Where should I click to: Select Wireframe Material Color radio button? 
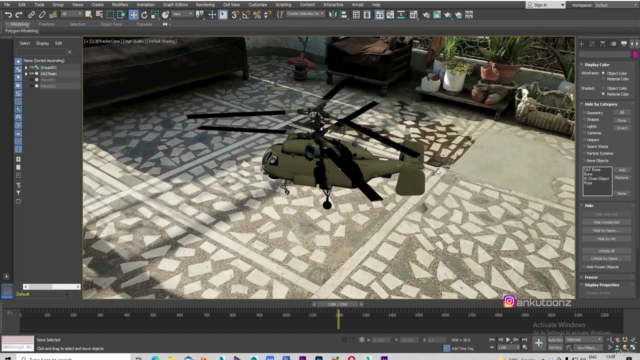click(x=603, y=79)
